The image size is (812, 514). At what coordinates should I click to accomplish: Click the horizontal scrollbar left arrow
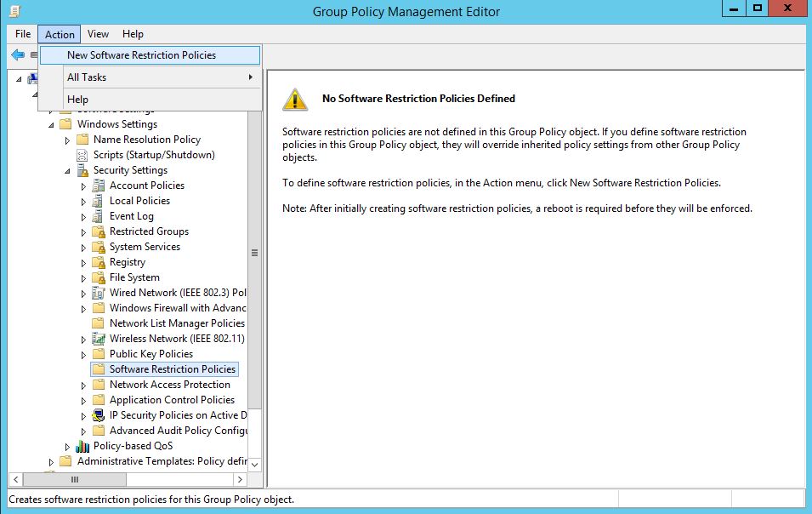coord(15,480)
